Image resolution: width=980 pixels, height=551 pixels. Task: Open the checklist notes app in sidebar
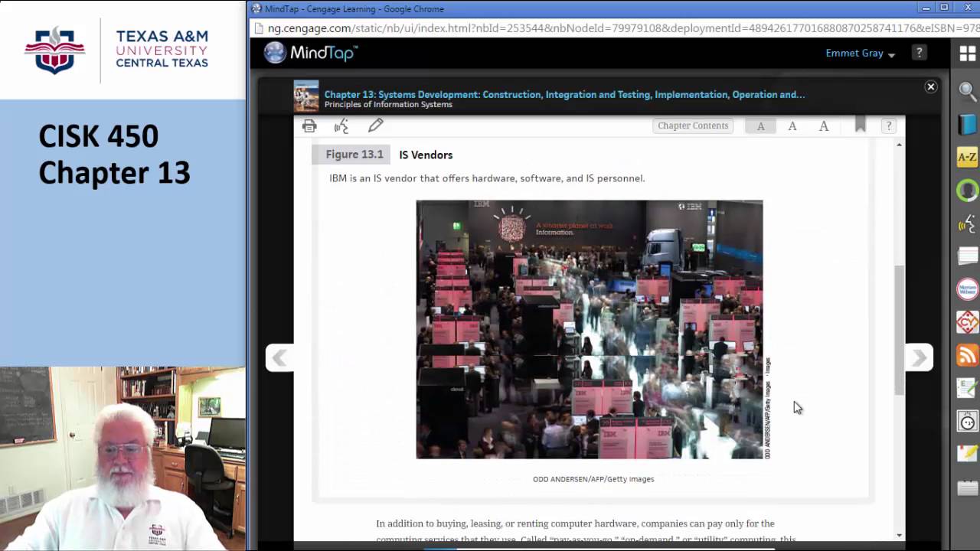tap(968, 388)
